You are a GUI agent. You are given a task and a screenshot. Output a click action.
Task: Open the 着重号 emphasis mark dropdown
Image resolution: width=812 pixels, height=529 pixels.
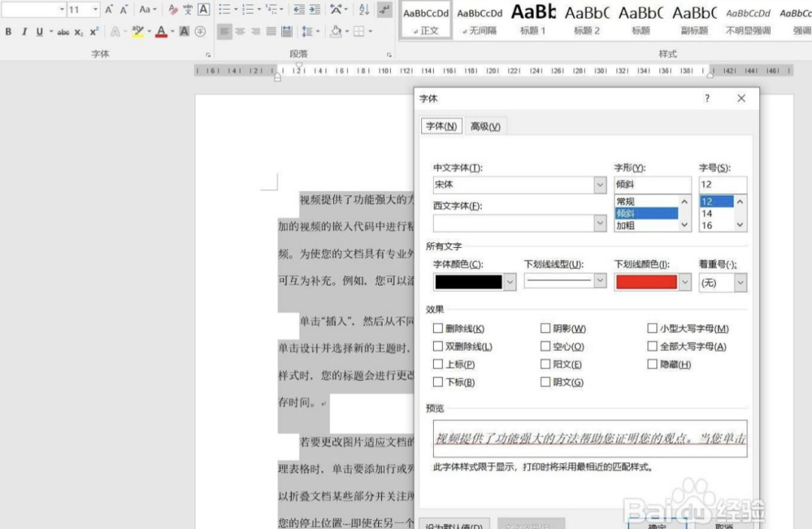[x=740, y=282]
